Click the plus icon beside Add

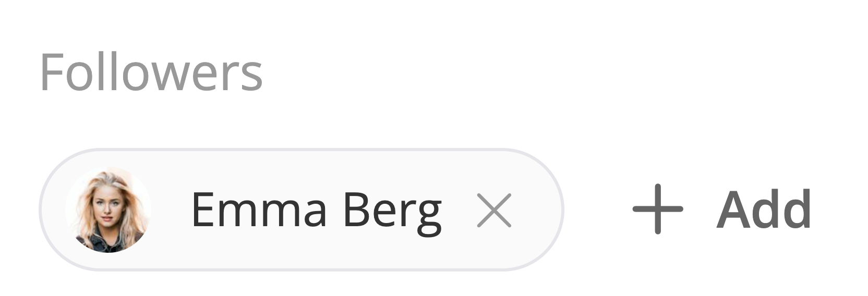point(657,209)
